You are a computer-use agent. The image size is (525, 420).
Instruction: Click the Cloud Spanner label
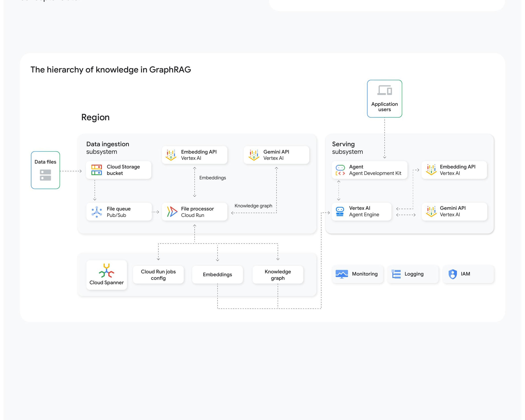106,283
